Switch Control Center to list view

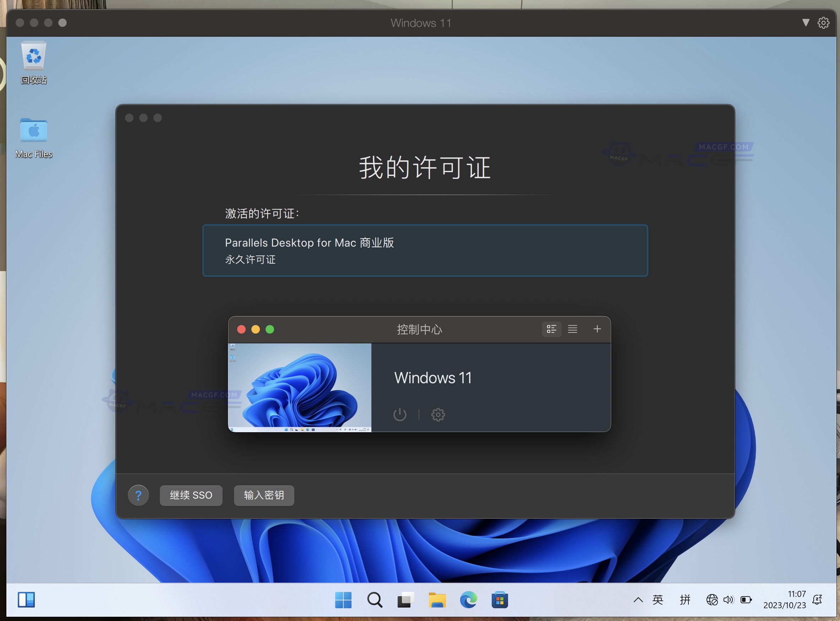pyautogui.click(x=572, y=329)
